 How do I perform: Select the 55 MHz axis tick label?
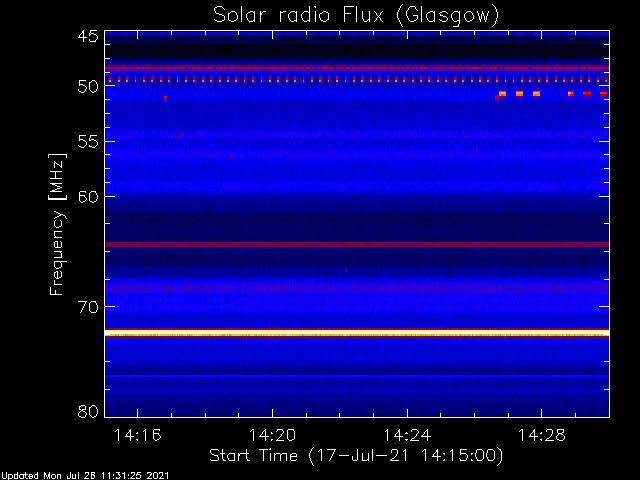click(88, 142)
